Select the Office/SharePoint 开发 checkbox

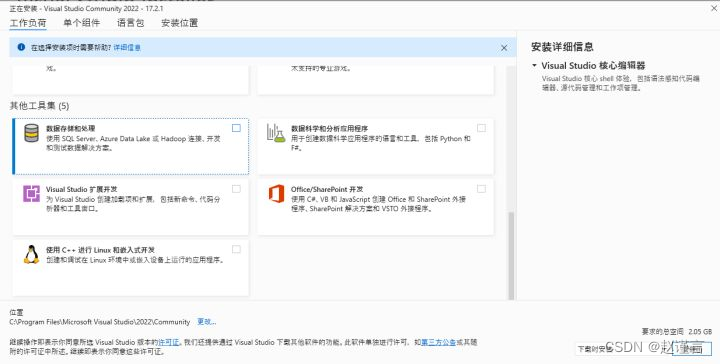click(x=481, y=189)
